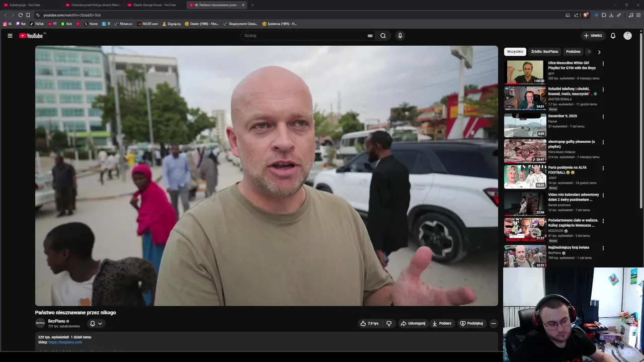Click the Podziękuj thanks button
Image resolution: width=644 pixels, height=362 pixels.
(471, 323)
